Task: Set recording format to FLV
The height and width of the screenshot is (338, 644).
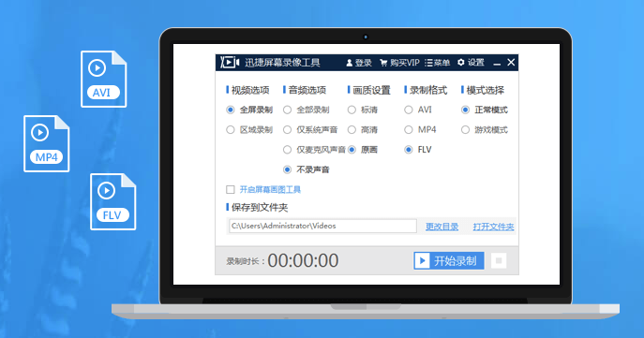Action: pyautogui.click(x=409, y=150)
